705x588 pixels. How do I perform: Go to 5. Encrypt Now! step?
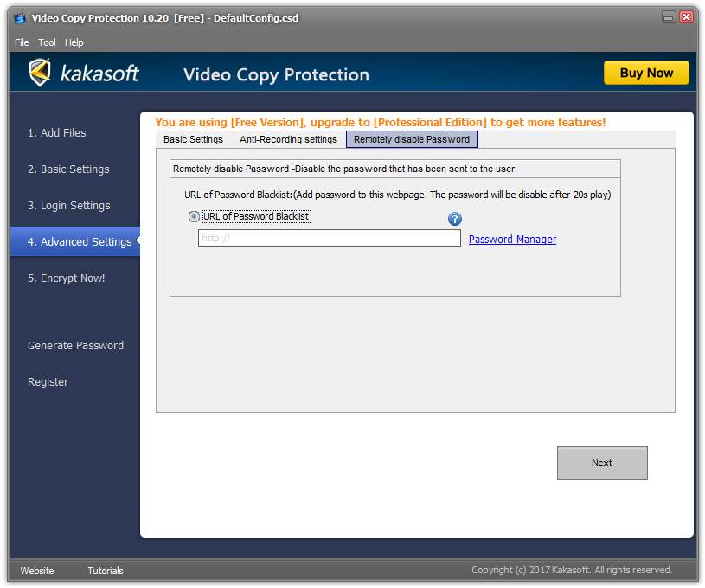[66, 278]
